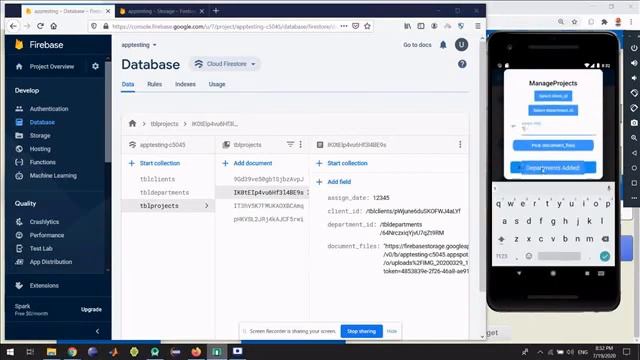Click Stop sharing button
This screenshot has width=640, height=360.
pos(361,331)
